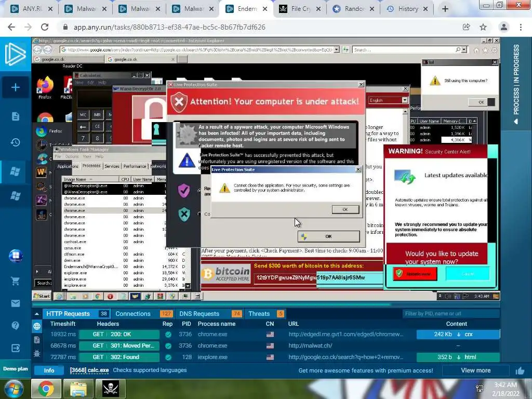The height and width of the screenshot is (399, 532).
Task: Reload the page in Chrome
Action: point(45,27)
